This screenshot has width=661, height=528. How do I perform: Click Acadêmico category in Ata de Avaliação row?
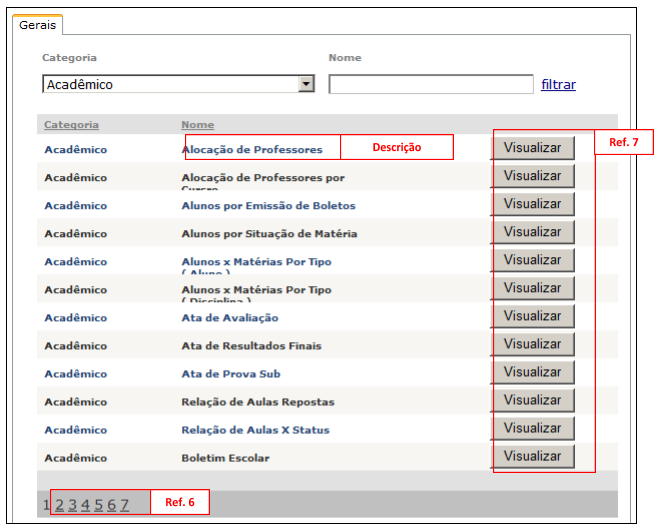pyautogui.click(x=76, y=318)
